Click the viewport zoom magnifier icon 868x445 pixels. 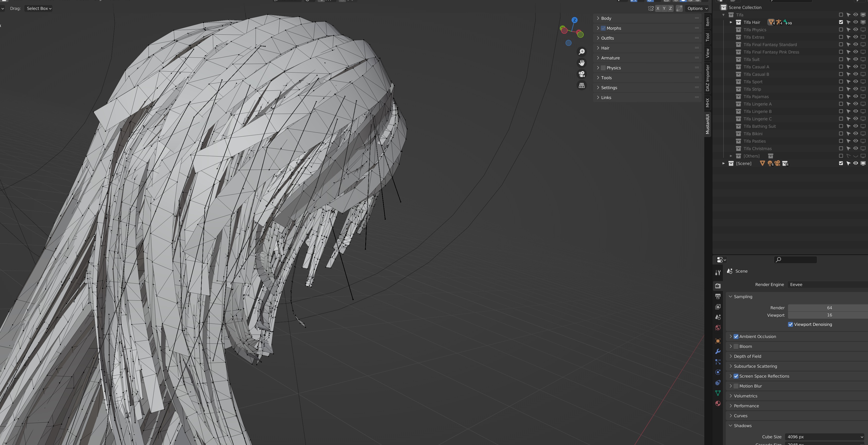581,52
